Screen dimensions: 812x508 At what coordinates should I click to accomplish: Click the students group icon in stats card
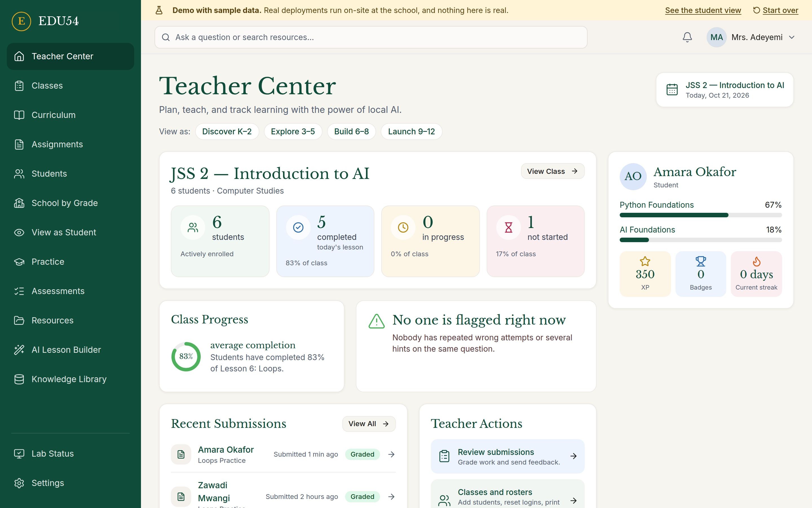(x=193, y=227)
